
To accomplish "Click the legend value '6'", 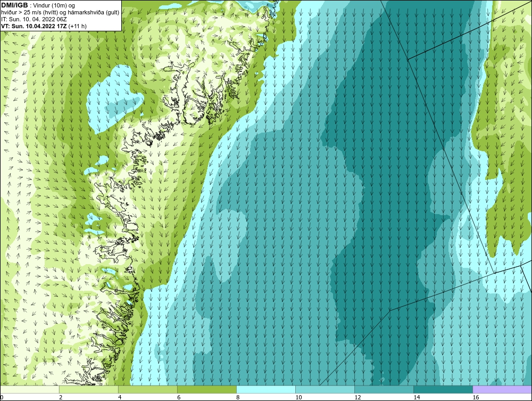I will click(x=179, y=397).
